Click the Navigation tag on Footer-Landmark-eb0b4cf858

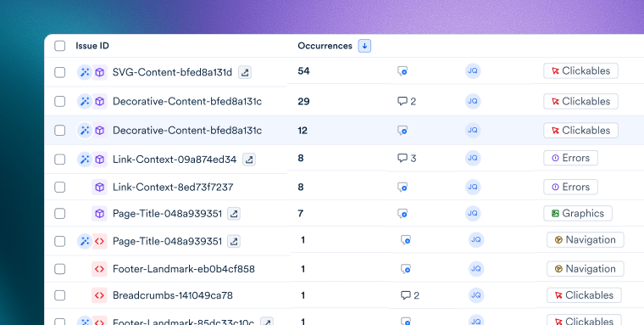586,269
